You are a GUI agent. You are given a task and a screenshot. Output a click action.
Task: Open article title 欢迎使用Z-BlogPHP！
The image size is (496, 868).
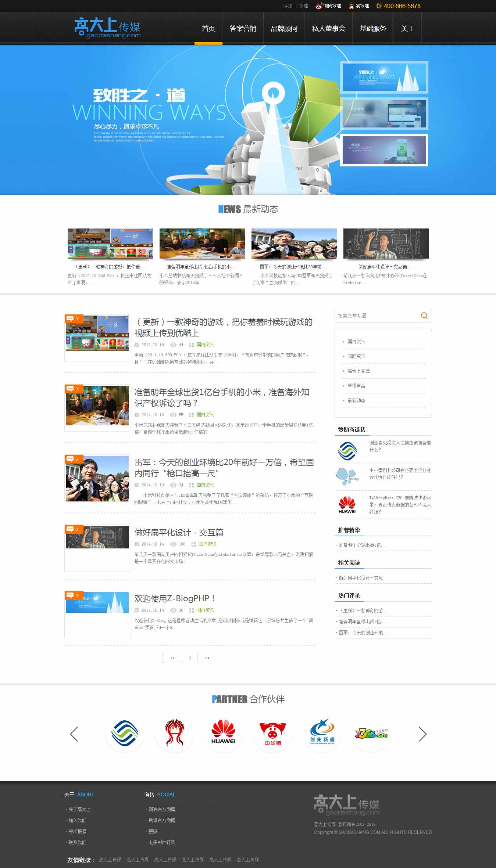pyautogui.click(x=175, y=598)
